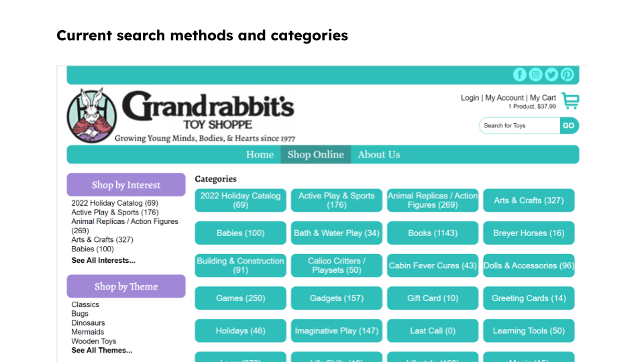The image size is (644, 362).
Task: Open Breyer Horses (16) category
Action: tap(529, 233)
